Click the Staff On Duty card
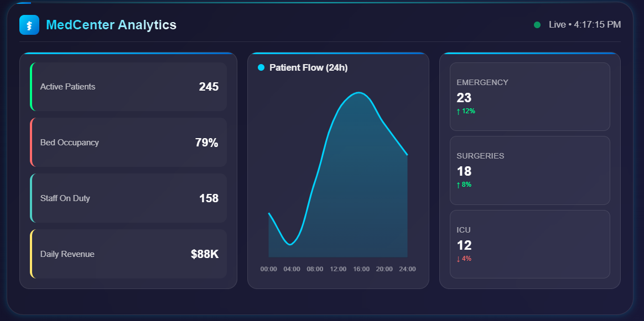This screenshot has width=644, height=321. [127, 198]
